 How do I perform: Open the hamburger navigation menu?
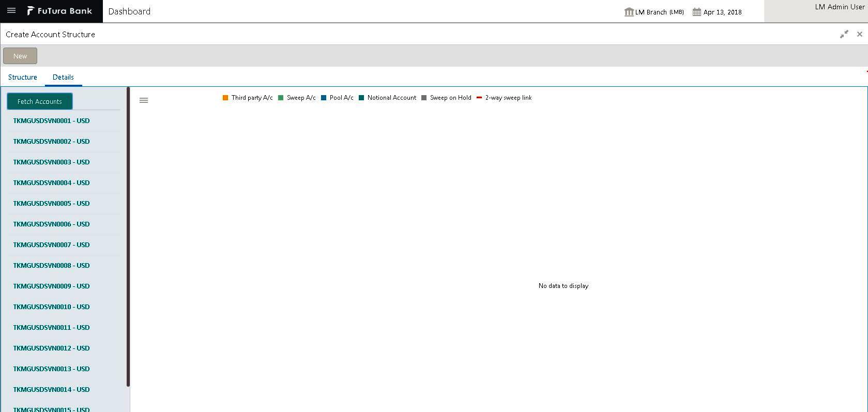point(11,11)
